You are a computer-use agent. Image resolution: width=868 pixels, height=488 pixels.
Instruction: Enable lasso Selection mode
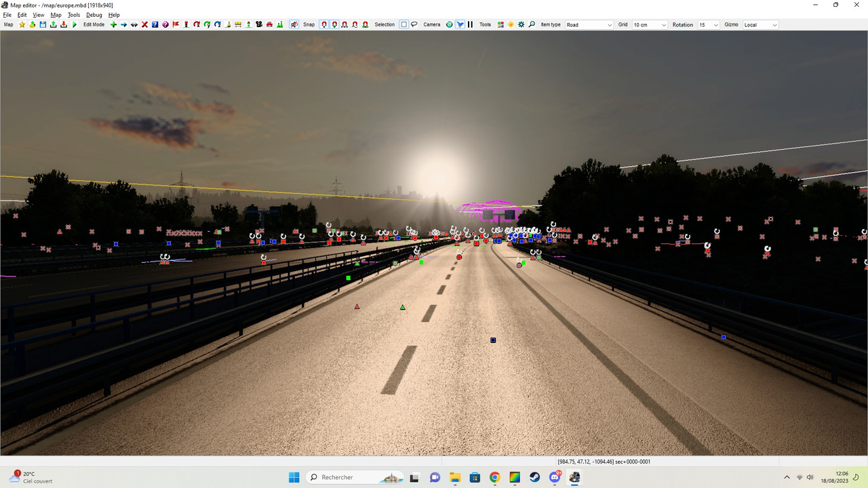414,24
